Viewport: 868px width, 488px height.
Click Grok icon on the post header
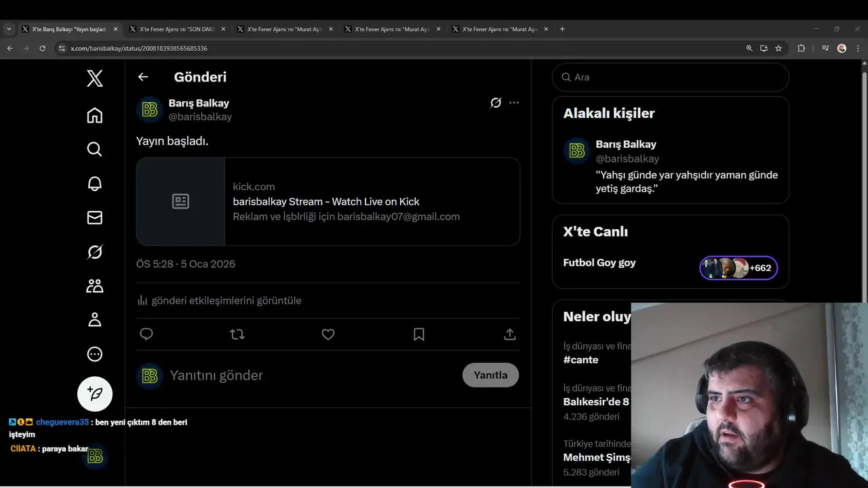pos(496,103)
